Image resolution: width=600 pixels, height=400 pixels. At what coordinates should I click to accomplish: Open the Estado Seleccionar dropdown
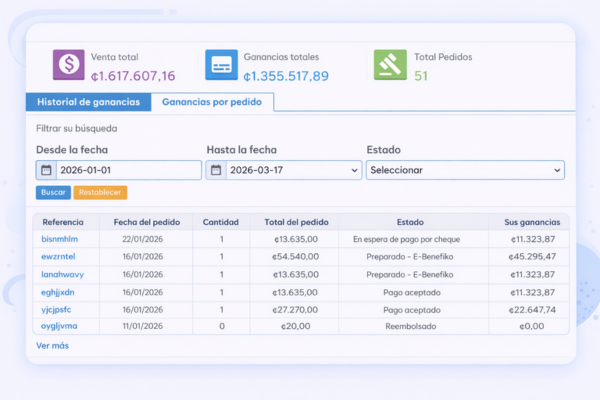pos(465,170)
